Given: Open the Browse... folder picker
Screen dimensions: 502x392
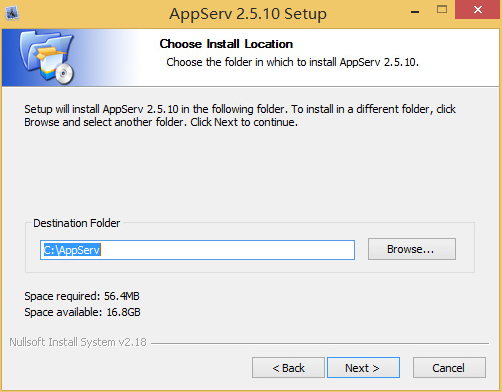Looking at the screenshot, I should (412, 249).
